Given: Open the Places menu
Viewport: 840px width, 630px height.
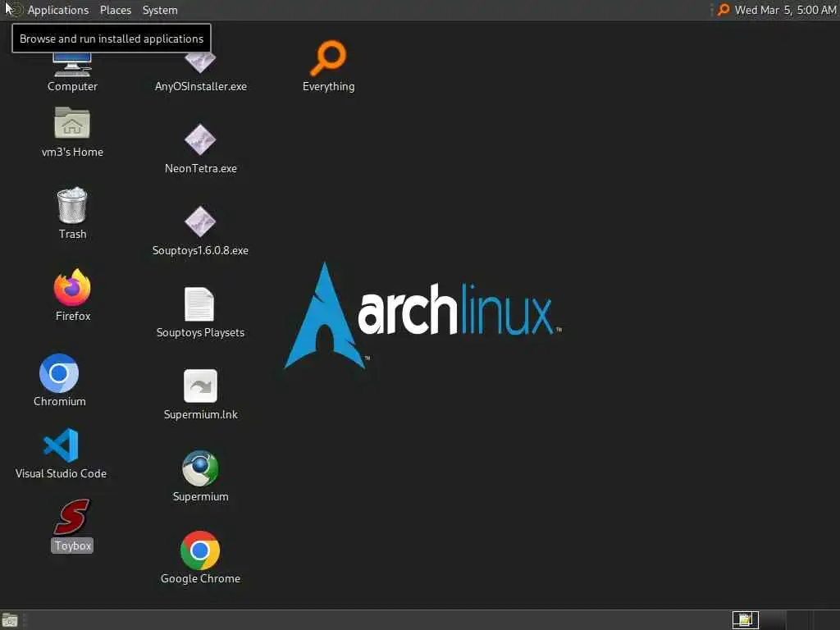Looking at the screenshot, I should point(115,10).
